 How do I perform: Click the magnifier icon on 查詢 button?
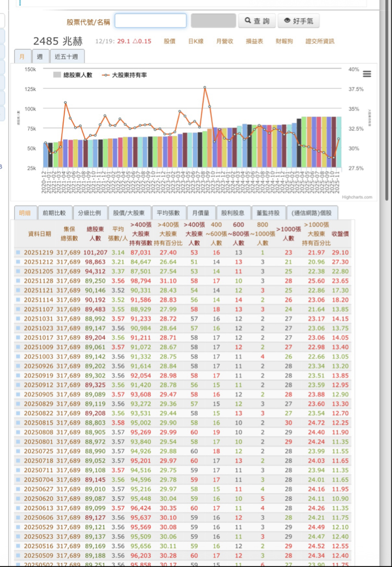(247, 21)
